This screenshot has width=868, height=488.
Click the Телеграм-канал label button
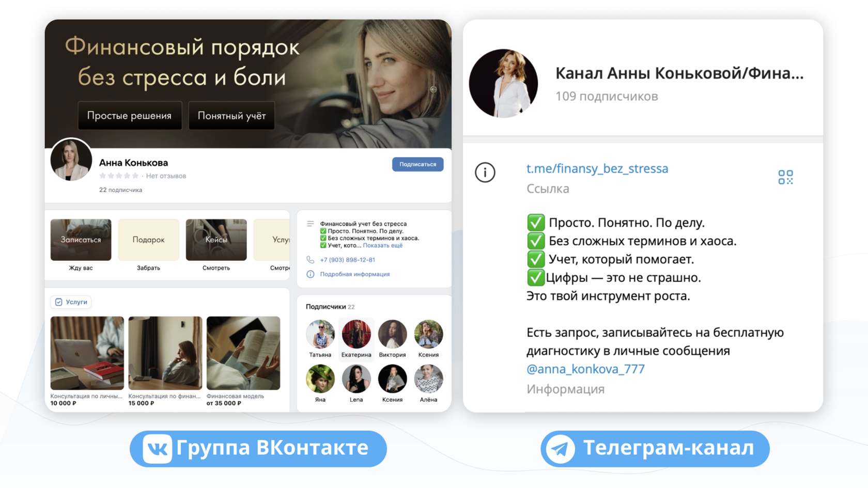(x=655, y=448)
